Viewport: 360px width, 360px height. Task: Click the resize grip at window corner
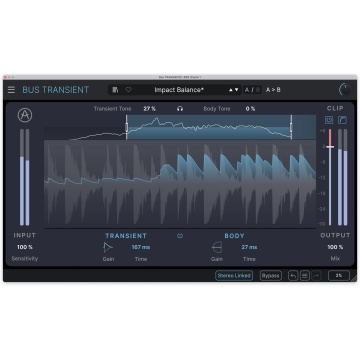pyautogui.click(x=354, y=279)
